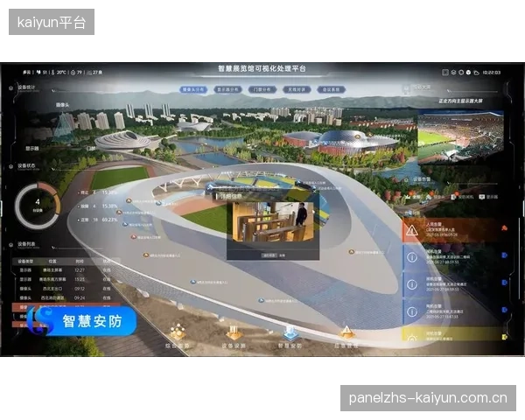Click the square icon left of the clock
The image size is (525, 420).
(445, 73)
